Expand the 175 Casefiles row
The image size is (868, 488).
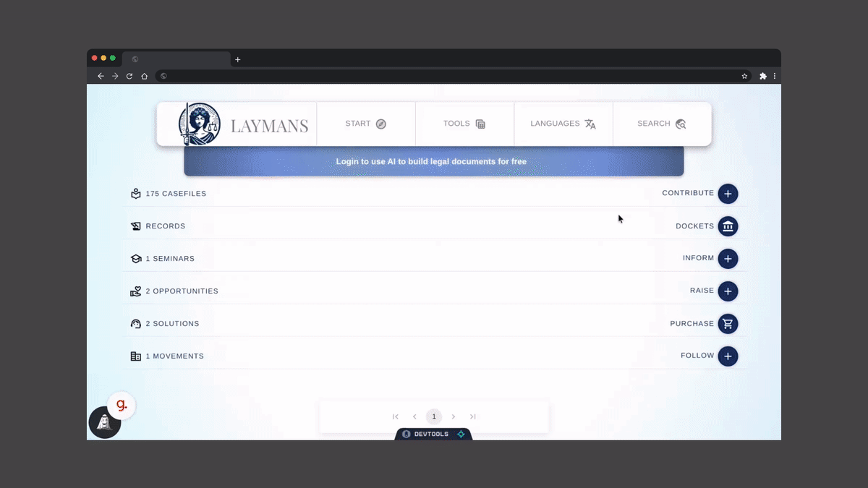coord(176,194)
